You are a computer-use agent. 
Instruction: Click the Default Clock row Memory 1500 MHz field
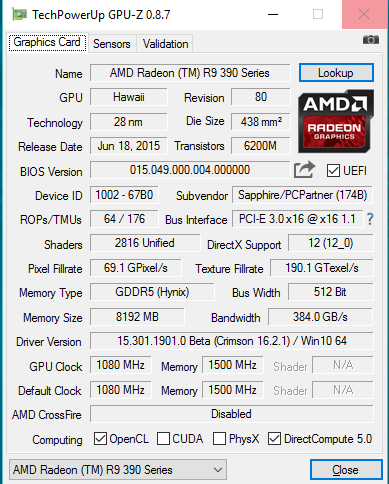[233, 390]
